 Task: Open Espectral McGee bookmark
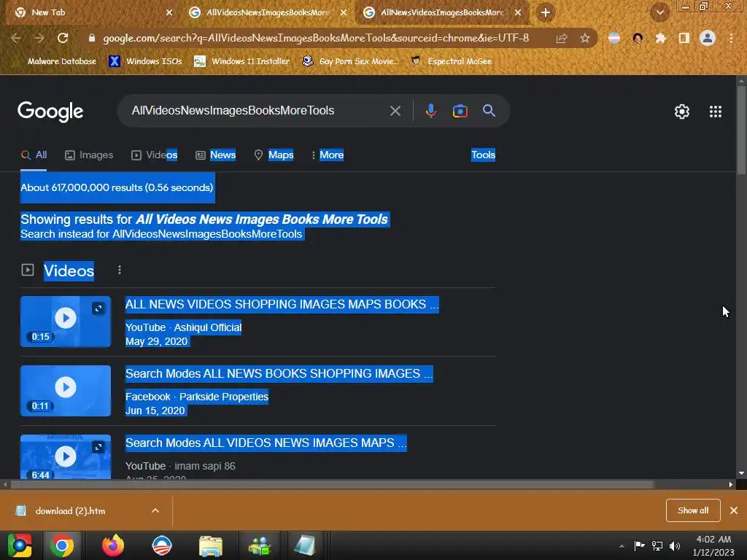tap(452, 61)
